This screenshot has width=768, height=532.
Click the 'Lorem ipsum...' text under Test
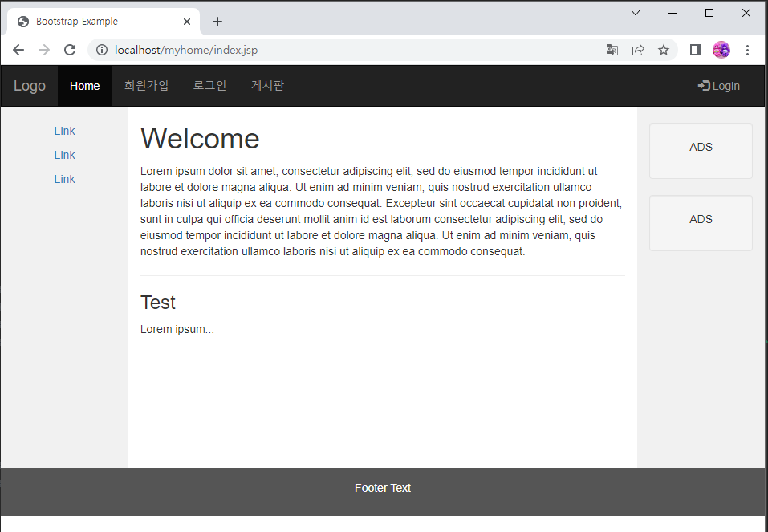(x=177, y=329)
